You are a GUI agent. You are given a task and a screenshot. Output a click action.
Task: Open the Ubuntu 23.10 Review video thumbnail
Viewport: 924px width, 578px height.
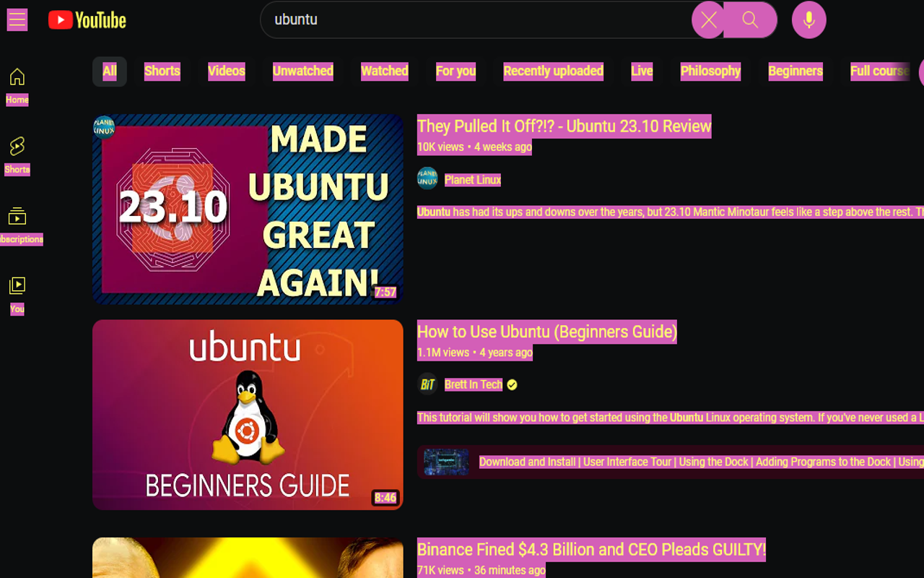coord(248,209)
